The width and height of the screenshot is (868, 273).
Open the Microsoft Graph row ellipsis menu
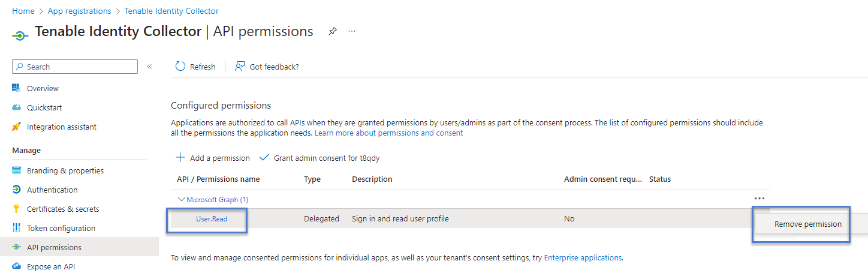(759, 199)
